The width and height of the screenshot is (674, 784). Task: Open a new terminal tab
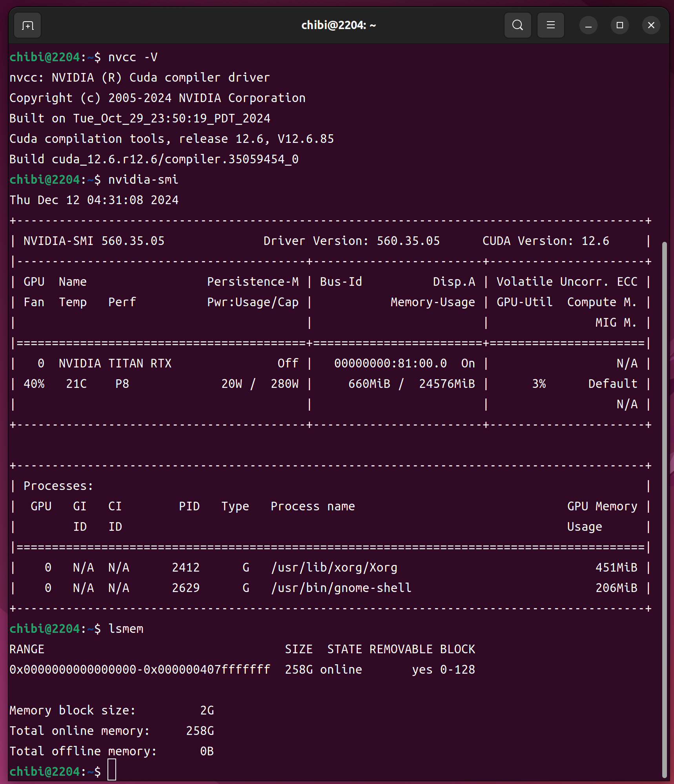pyautogui.click(x=27, y=26)
